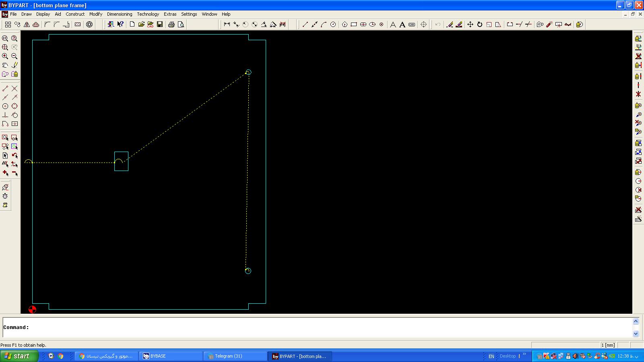Open the Dimensioning menu

[x=120, y=14]
